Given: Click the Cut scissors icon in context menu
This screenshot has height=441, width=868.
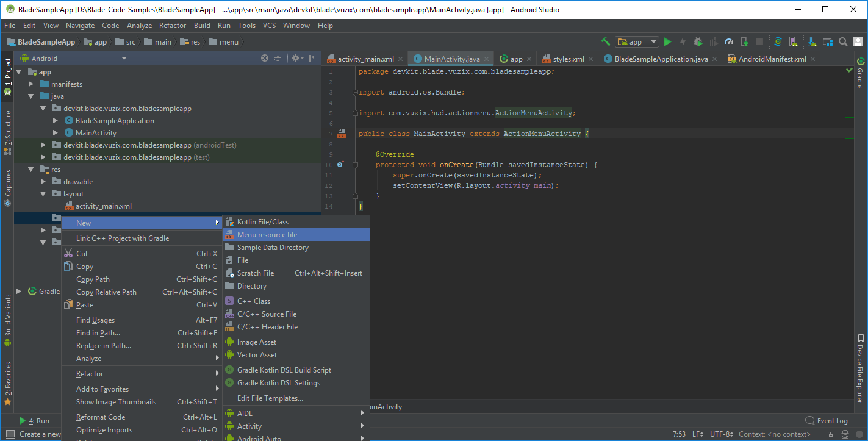Looking at the screenshot, I should (x=68, y=253).
